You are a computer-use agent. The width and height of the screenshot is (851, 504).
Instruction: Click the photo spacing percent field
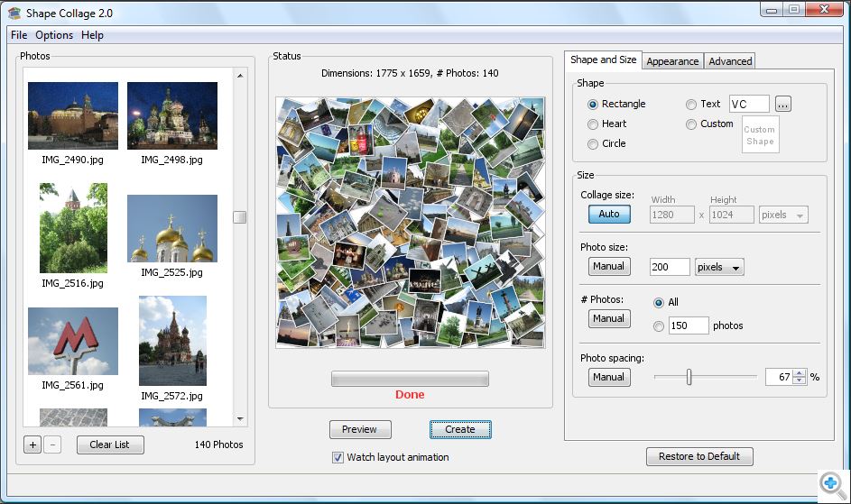click(x=780, y=377)
